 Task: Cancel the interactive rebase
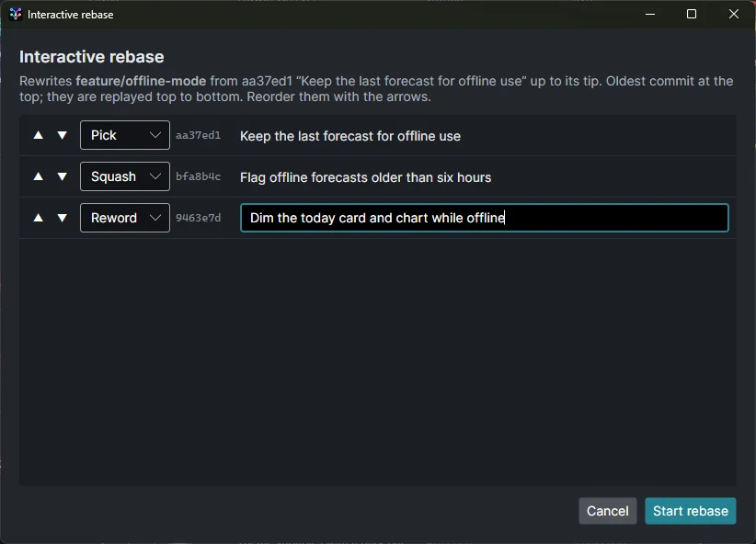(x=608, y=511)
